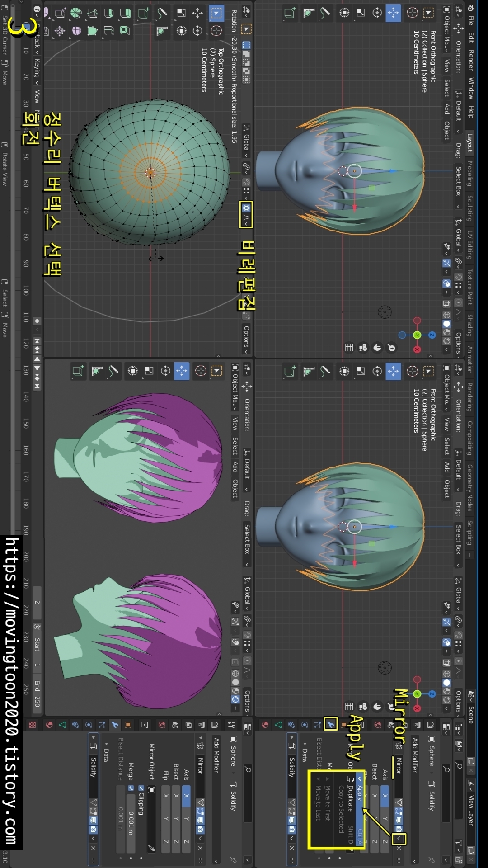Open proportional falloff dropdown in edit viewport
The image size is (488, 868).
pos(246,220)
